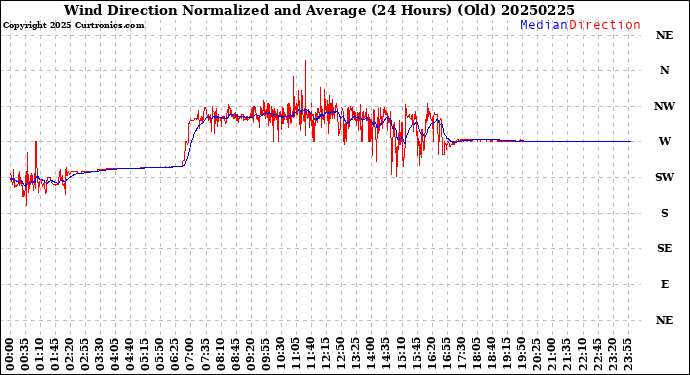
Task: Click the 01:10 time axis label
Action: 40,354
